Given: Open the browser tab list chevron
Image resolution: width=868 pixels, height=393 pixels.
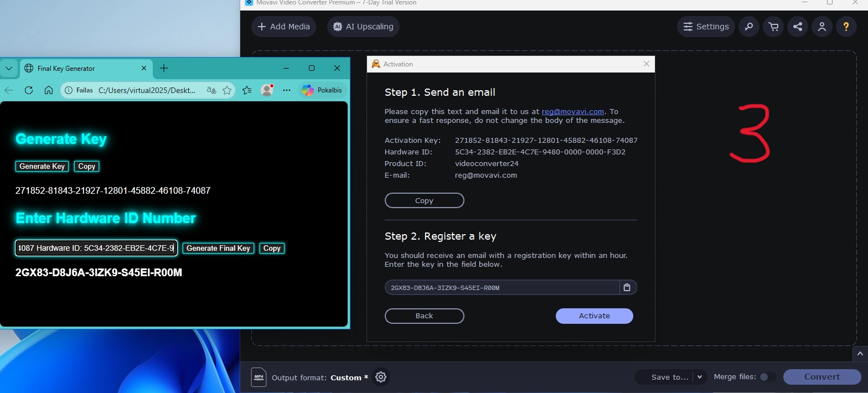Looking at the screenshot, I should pos(8,69).
